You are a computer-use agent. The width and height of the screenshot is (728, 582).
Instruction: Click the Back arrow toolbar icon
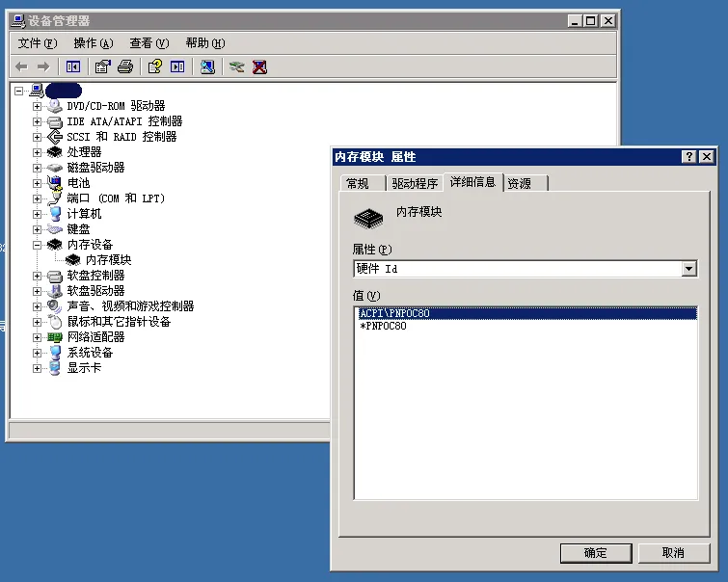21,66
